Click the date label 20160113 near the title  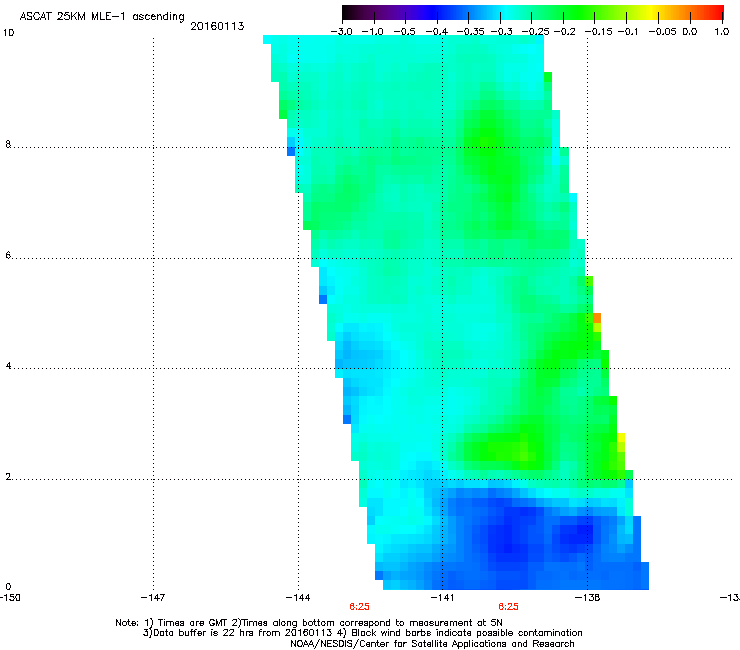point(217,26)
